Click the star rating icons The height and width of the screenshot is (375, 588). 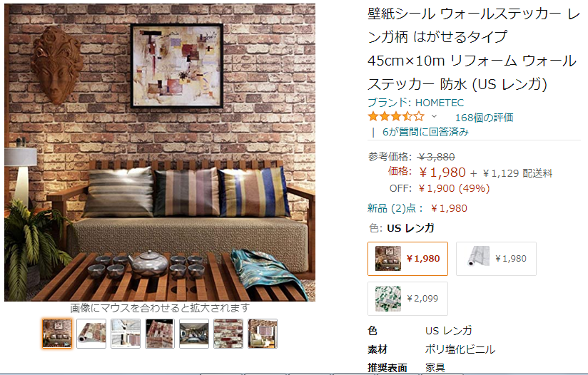pos(396,116)
